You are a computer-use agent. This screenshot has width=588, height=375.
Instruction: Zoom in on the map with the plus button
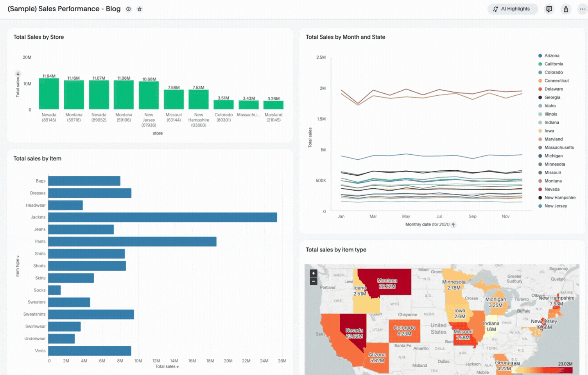tap(313, 273)
